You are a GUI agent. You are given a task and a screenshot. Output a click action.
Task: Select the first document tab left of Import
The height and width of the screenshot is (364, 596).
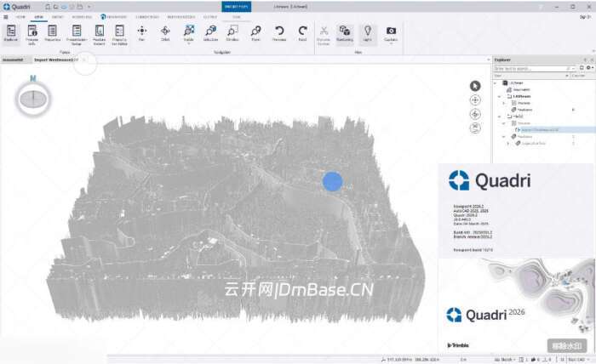(x=14, y=60)
